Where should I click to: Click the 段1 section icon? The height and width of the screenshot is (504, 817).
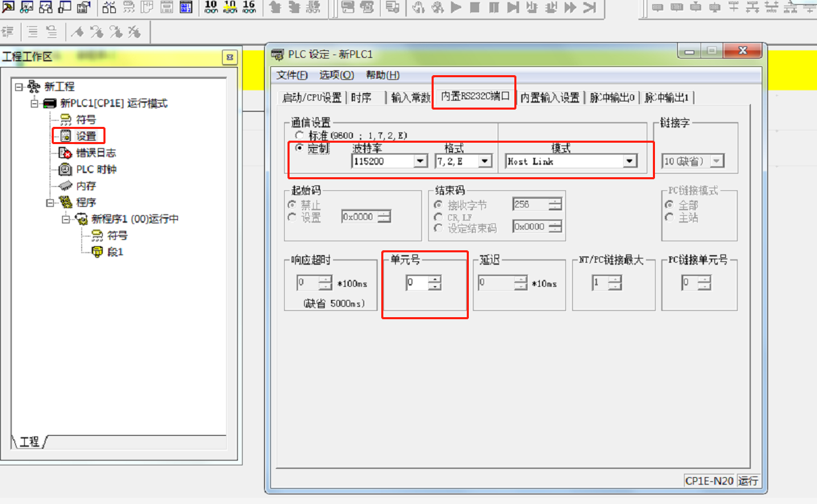tap(97, 252)
